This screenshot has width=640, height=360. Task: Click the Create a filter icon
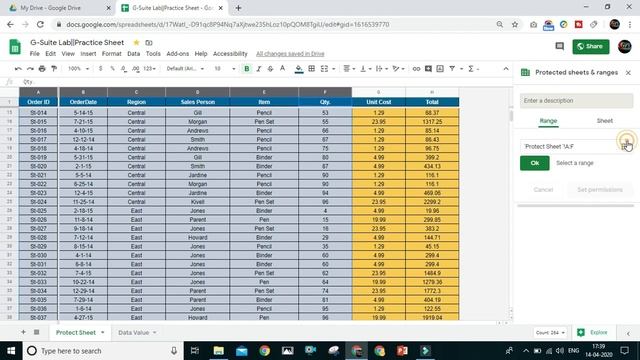point(452,69)
